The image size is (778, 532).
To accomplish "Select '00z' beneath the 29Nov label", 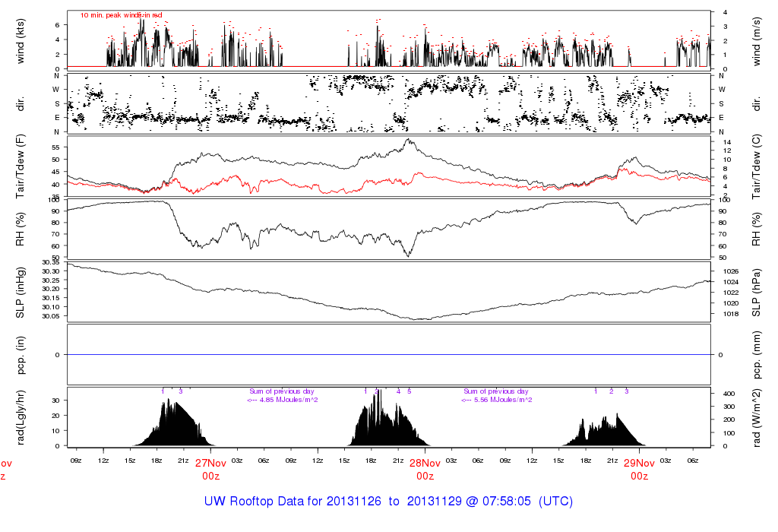I will click(639, 476).
